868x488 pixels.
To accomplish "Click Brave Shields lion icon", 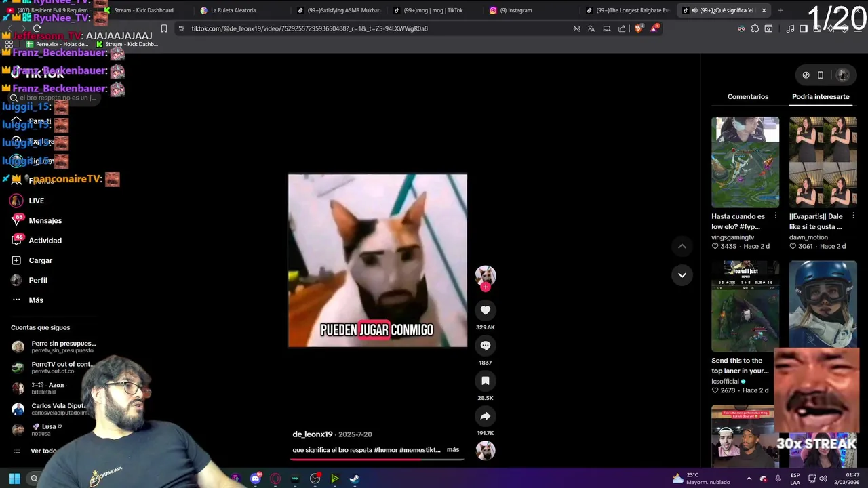I will [639, 28].
